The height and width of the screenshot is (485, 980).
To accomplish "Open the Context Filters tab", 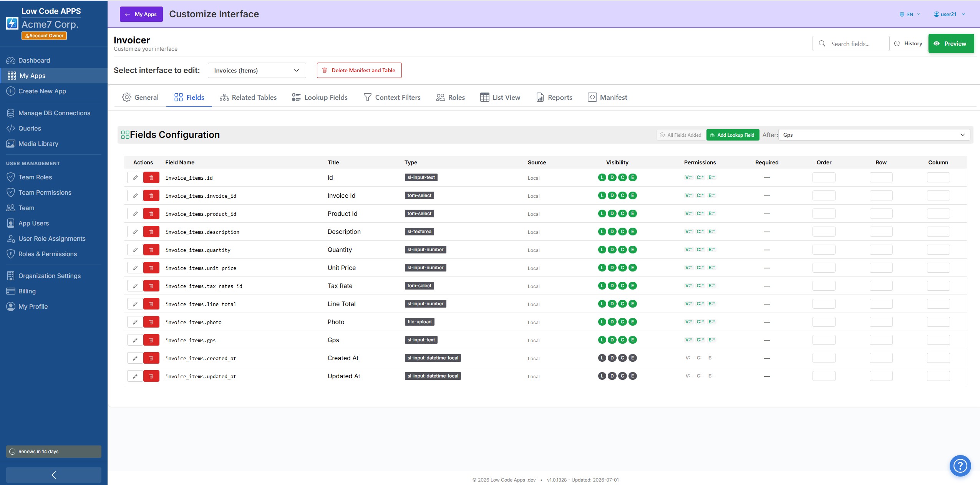I will click(392, 98).
